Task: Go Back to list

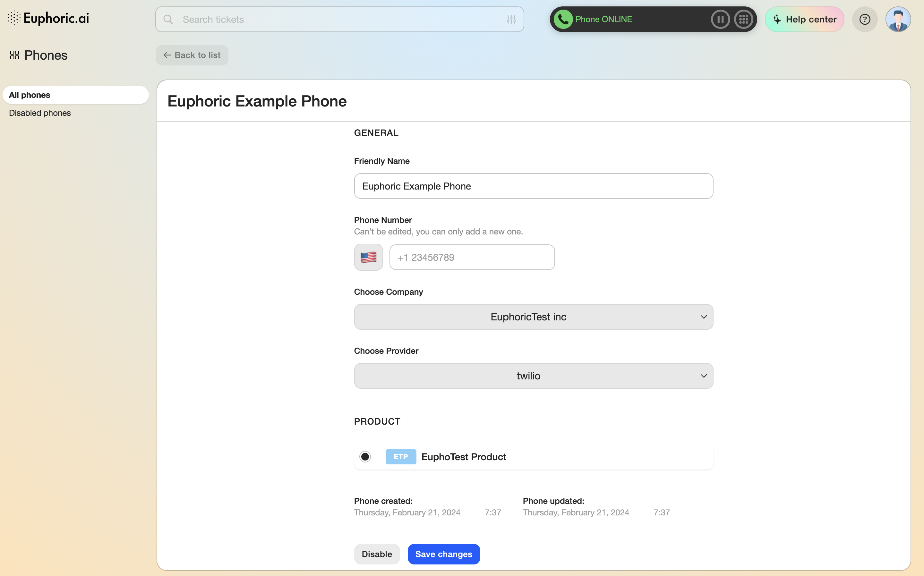Action: click(x=192, y=55)
